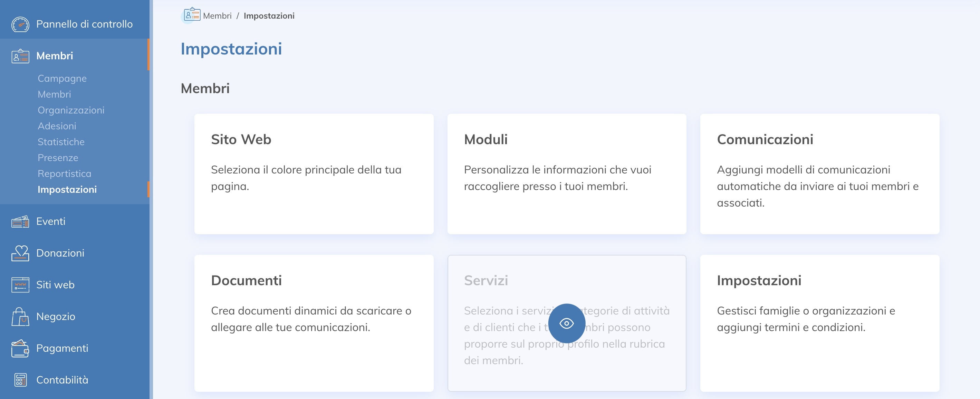Click the Membri breadcrumb link

217,16
